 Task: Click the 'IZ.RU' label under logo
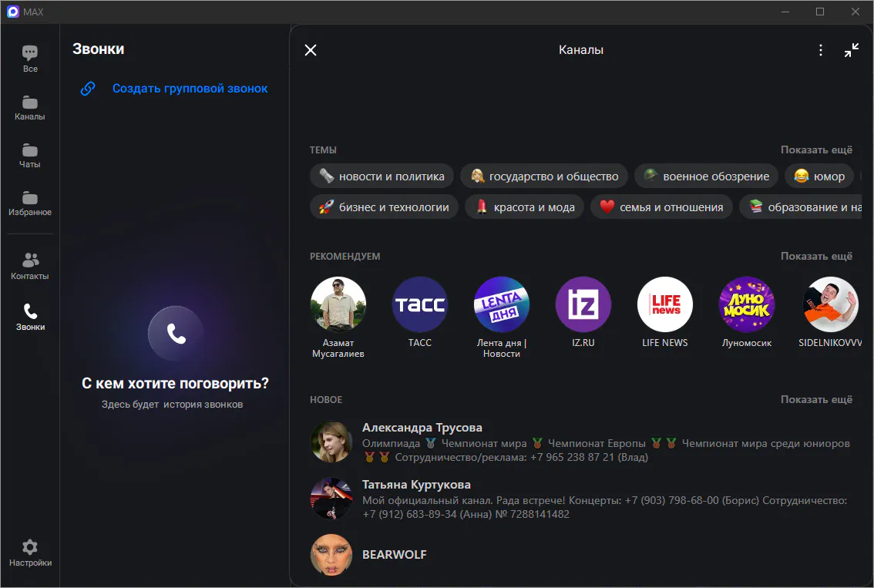click(x=583, y=343)
